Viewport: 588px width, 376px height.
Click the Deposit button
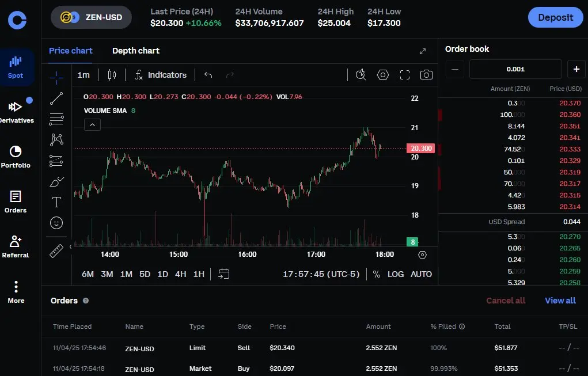click(x=555, y=17)
